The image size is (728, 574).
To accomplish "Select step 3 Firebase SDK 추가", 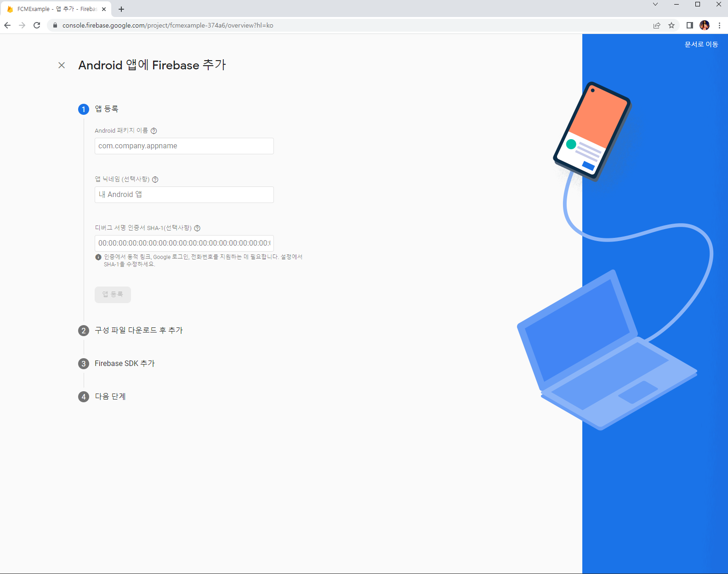I will point(125,363).
